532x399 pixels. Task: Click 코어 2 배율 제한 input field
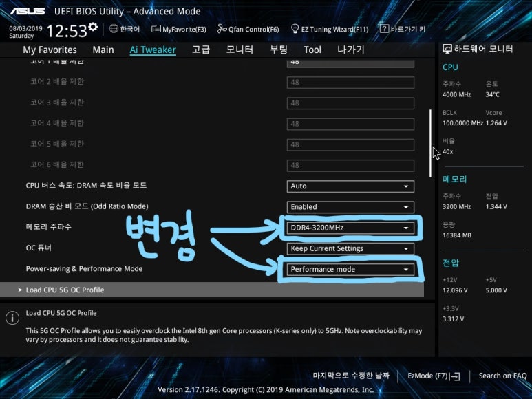[350, 83]
